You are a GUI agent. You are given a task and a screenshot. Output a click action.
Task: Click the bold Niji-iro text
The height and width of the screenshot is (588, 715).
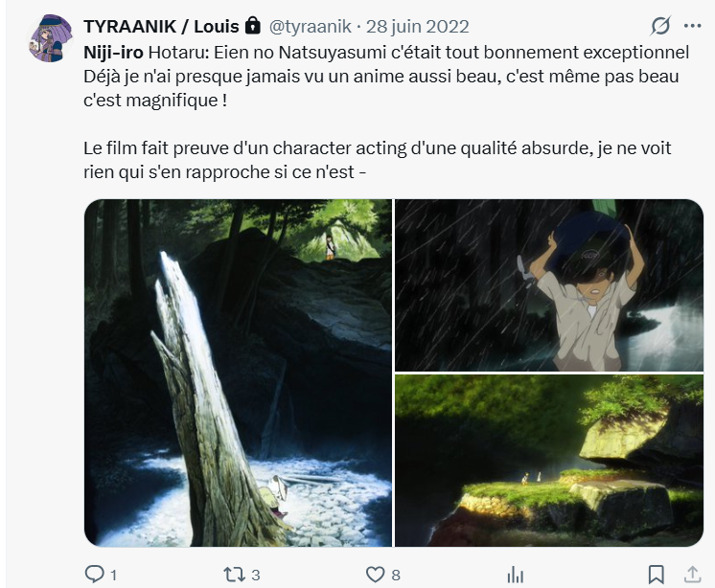click(114, 51)
